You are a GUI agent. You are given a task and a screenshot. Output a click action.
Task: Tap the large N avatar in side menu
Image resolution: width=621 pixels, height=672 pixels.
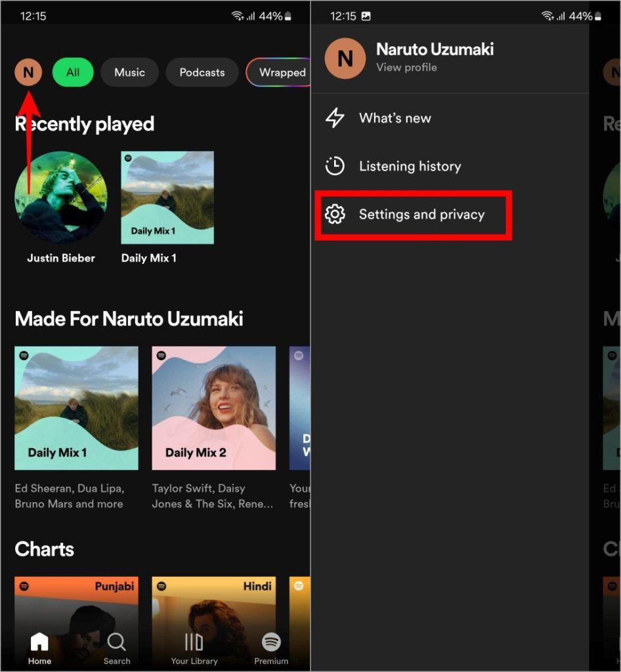tap(345, 58)
